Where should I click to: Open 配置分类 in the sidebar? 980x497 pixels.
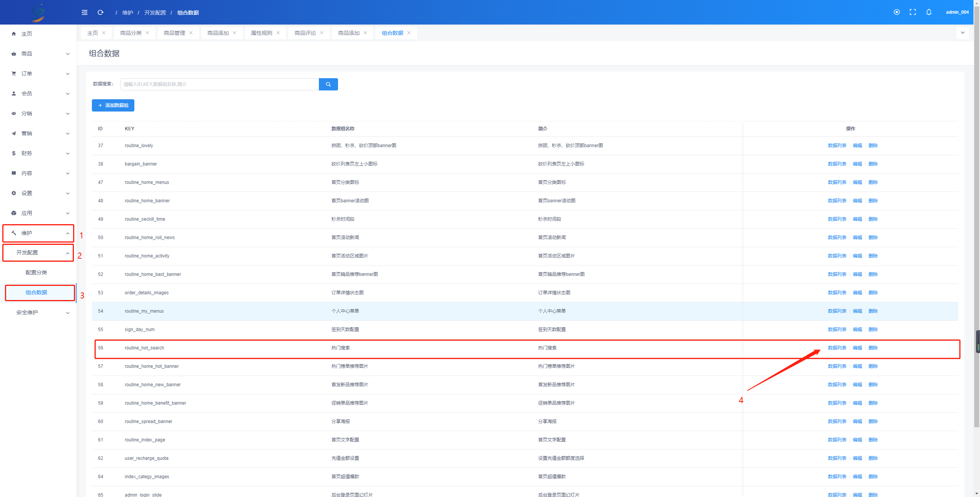(x=36, y=272)
